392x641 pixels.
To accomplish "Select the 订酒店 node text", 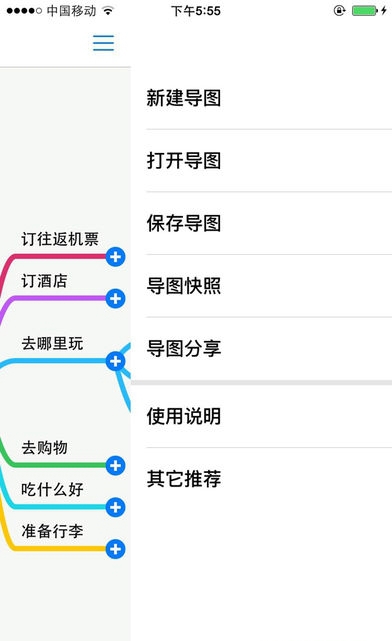I will pyautogui.click(x=45, y=281).
